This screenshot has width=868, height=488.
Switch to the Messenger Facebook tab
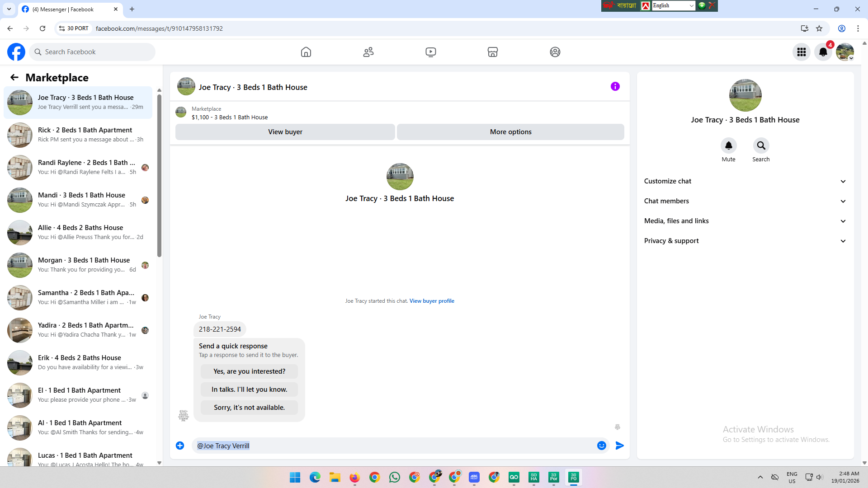[70, 9]
